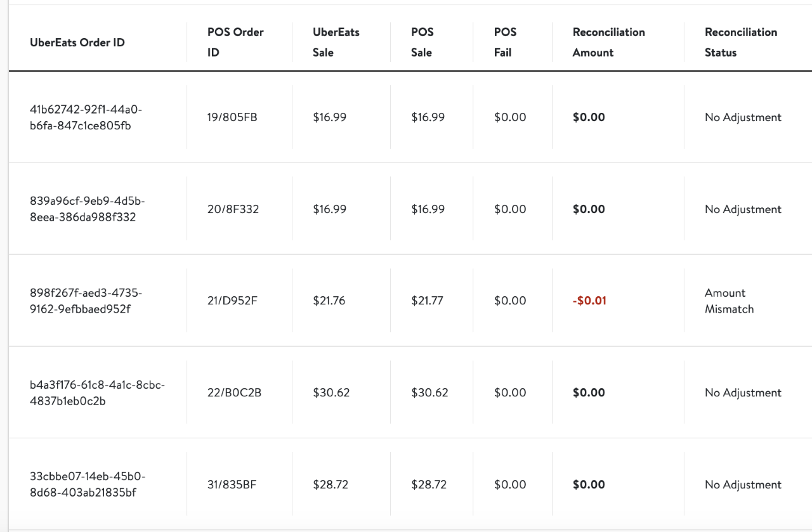
Task: Click the red -$0.01 reconciliation amount
Action: pyautogui.click(x=589, y=301)
